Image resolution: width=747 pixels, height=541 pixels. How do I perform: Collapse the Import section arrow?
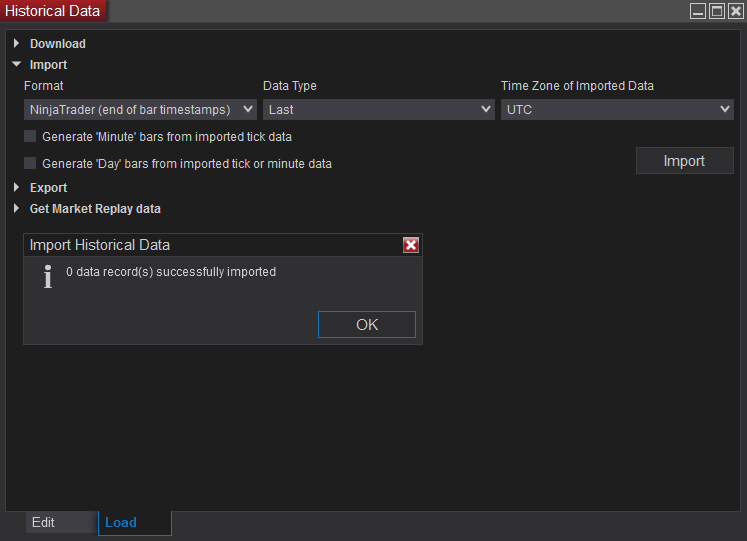(x=16, y=65)
